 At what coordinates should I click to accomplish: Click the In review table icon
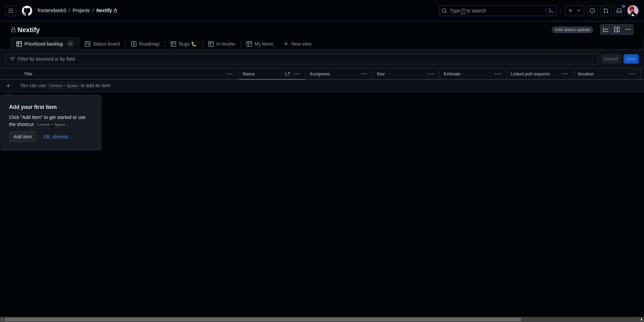click(x=211, y=44)
